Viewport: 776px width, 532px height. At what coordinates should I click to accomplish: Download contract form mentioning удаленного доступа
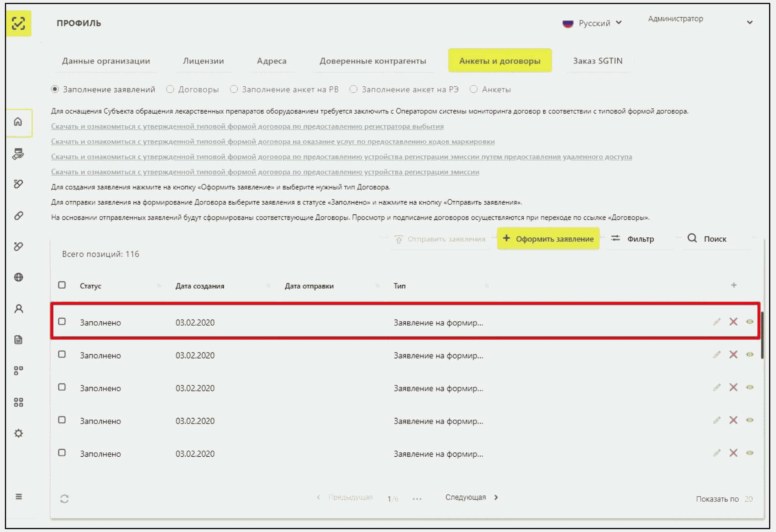[341, 157]
